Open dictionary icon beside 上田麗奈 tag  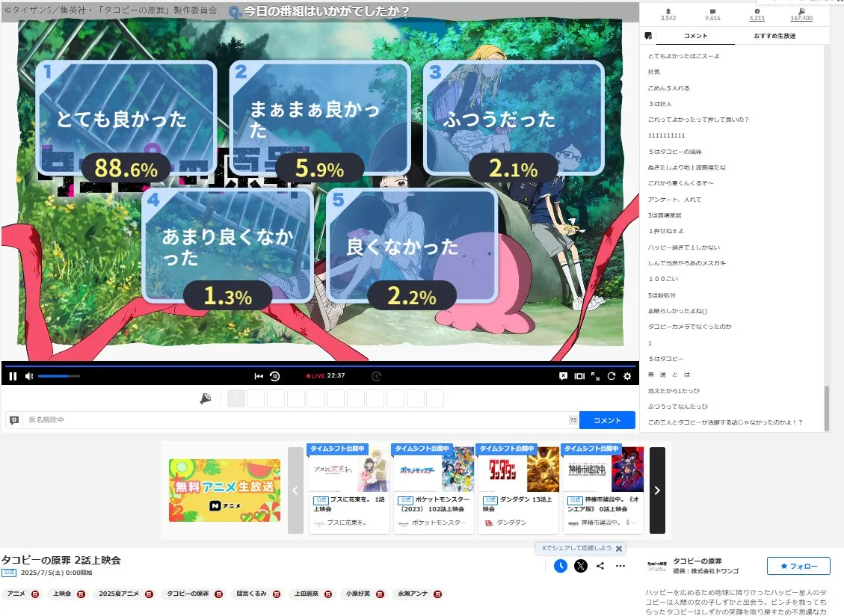(327, 594)
